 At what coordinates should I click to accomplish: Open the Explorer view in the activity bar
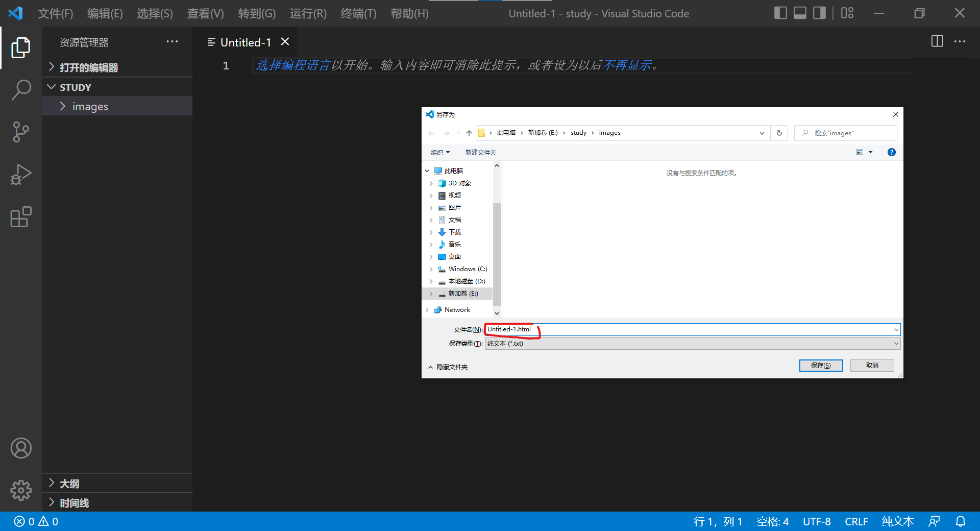(20, 47)
